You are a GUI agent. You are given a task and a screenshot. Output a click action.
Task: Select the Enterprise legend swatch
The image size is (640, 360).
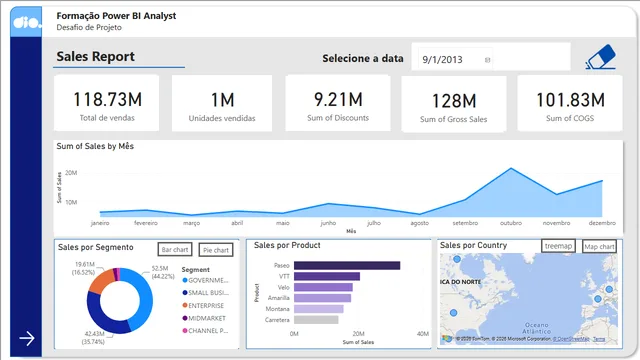184,305
